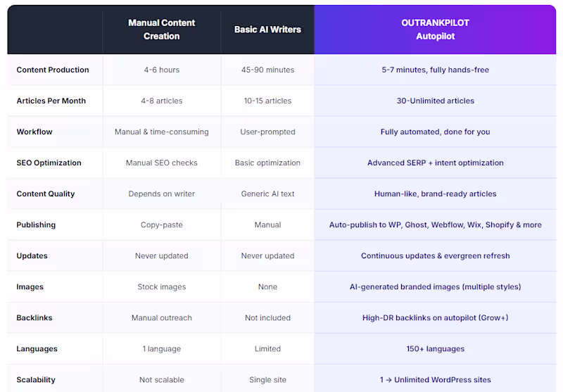The image size is (563, 392).
Task: Select the Manual Content Creation header
Action: click(x=161, y=30)
